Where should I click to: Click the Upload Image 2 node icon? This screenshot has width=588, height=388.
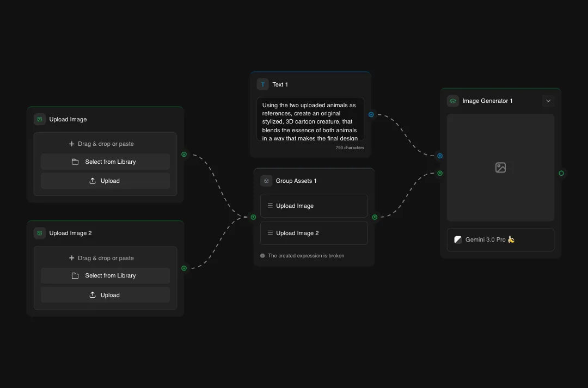click(x=40, y=233)
